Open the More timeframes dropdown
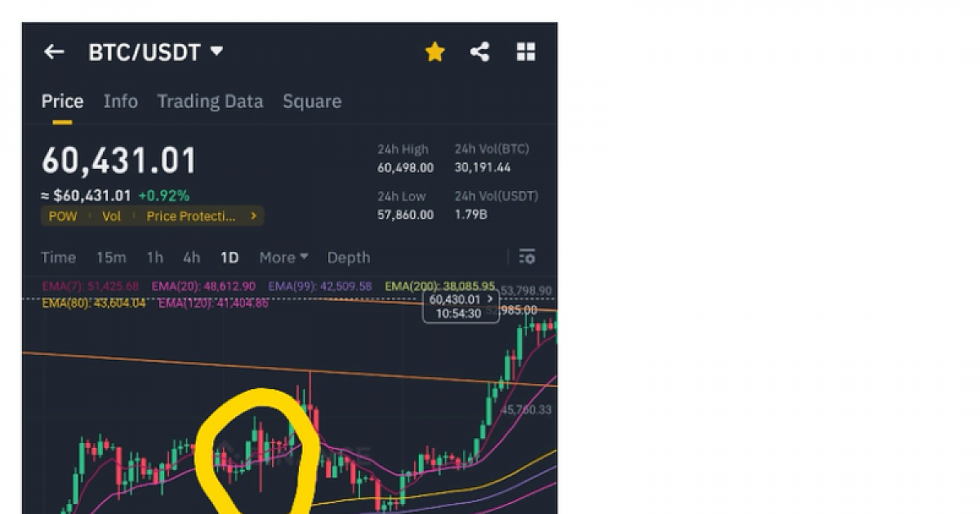Viewport: 980px width, 514px height. pyautogui.click(x=283, y=257)
